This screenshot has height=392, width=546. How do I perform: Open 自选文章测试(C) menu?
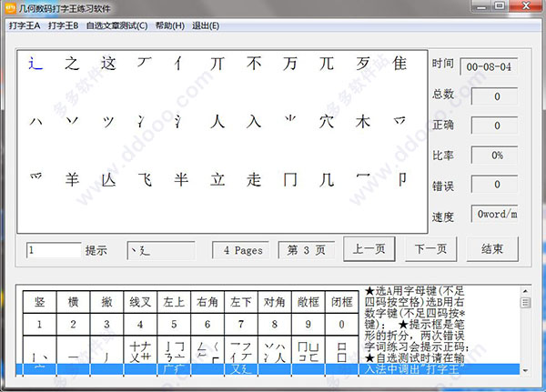(x=116, y=25)
